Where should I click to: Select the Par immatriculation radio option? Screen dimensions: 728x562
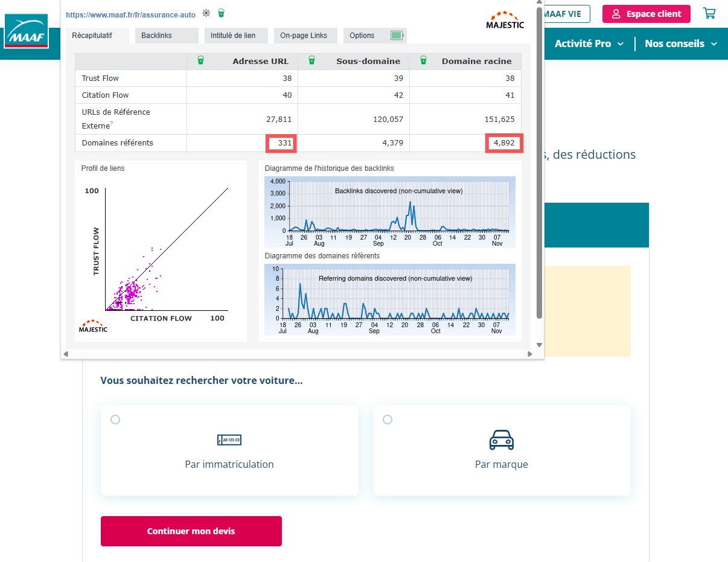[x=115, y=420]
